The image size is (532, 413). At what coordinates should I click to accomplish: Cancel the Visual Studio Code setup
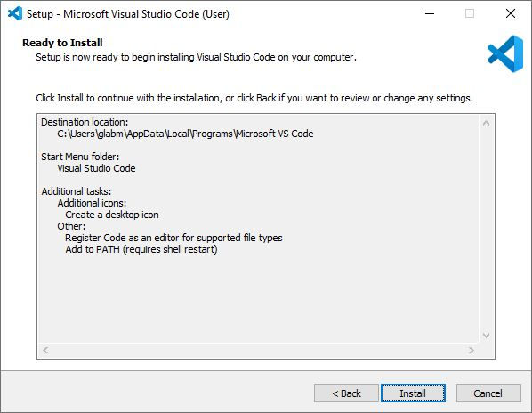[x=488, y=393]
